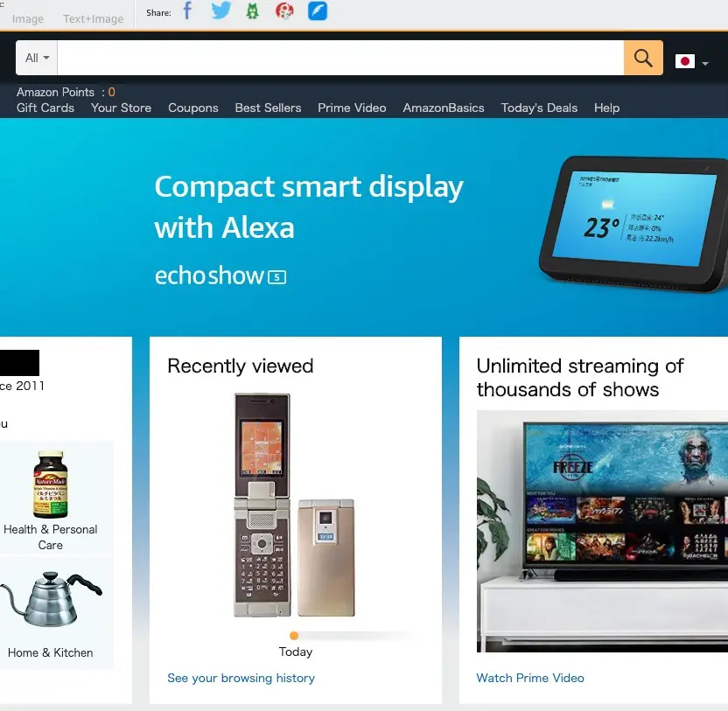Switch to the Image tab

pyautogui.click(x=28, y=19)
